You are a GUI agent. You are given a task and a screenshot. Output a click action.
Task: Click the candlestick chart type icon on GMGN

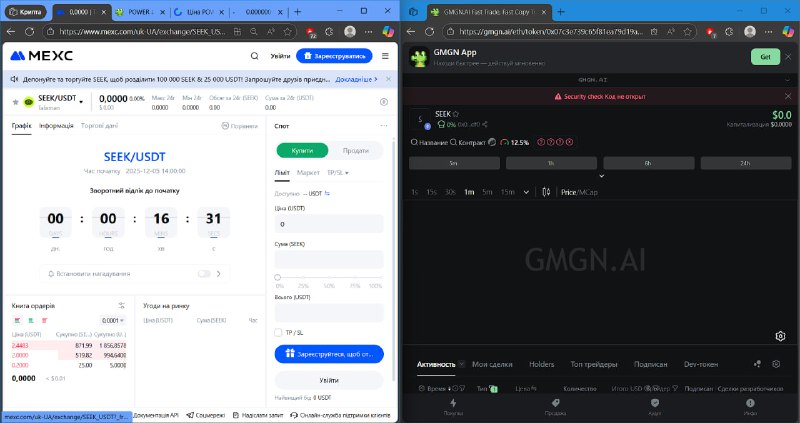[546, 192]
